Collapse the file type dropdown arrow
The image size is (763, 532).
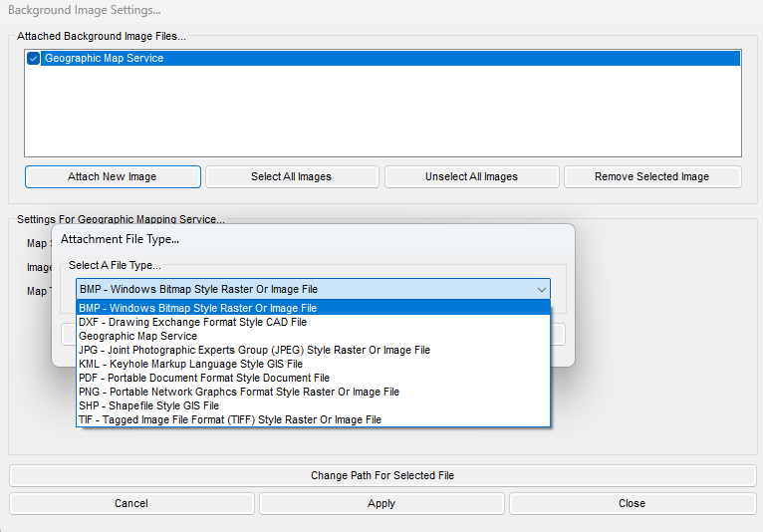click(x=541, y=289)
